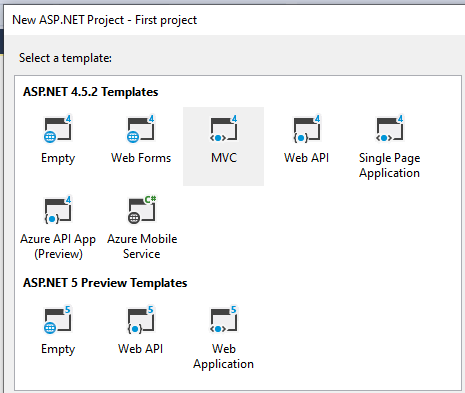This screenshot has width=465, height=393.
Task: Click the 'Azure API App (Preview)' label
Action: (x=58, y=246)
